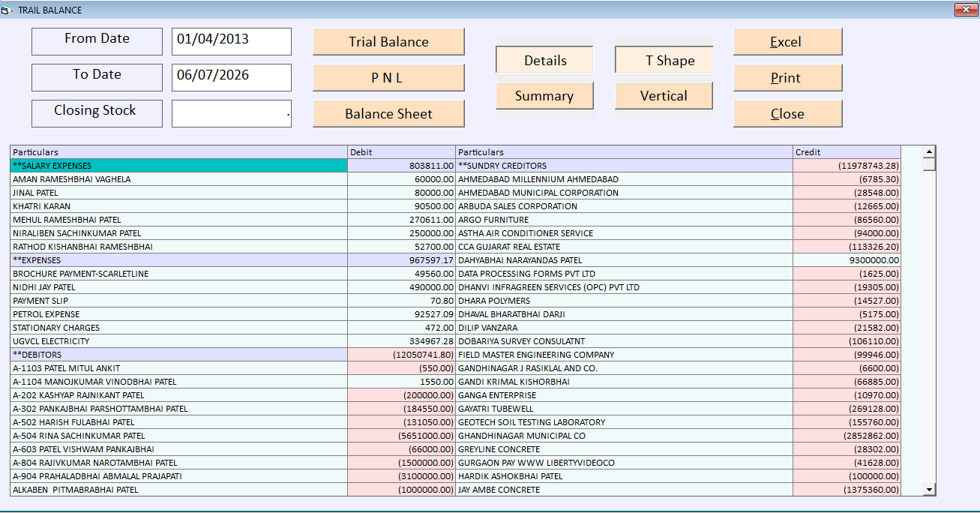Click the right Particulars column header
This screenshot has height=513, width=980.
coord(625,152)
